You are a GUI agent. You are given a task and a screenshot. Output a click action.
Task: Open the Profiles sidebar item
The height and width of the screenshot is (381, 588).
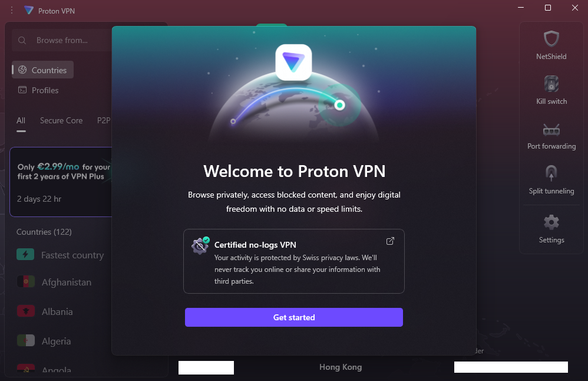(x=39, y=90)
